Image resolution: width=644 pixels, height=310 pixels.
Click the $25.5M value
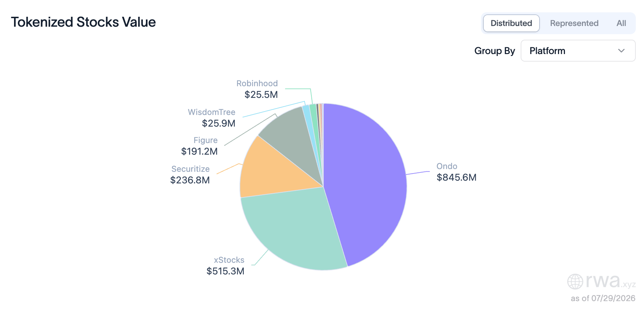point(261,94)
